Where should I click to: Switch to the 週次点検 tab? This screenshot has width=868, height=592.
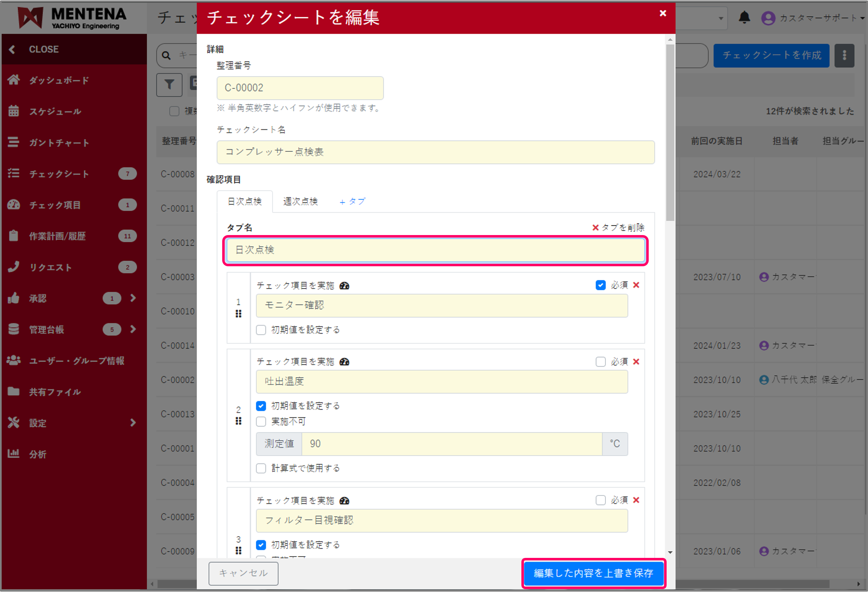coord(300,201)
